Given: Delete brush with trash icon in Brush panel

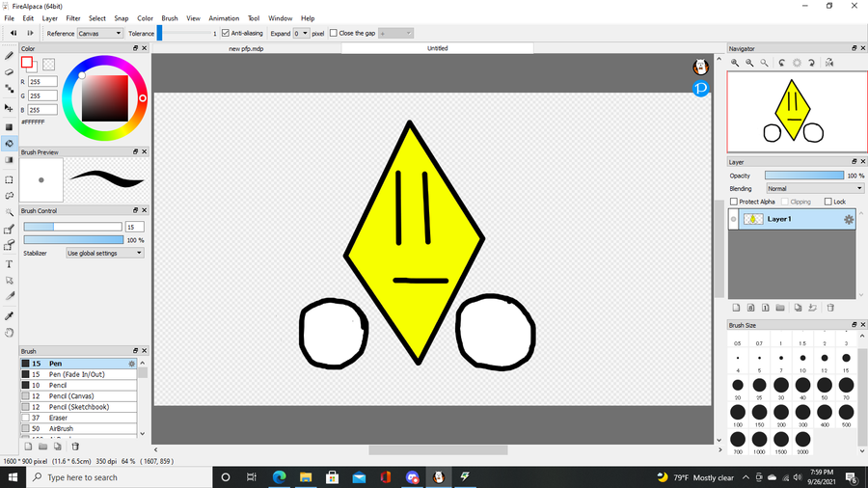Looking at the screenshot, I should click(75, 446).
